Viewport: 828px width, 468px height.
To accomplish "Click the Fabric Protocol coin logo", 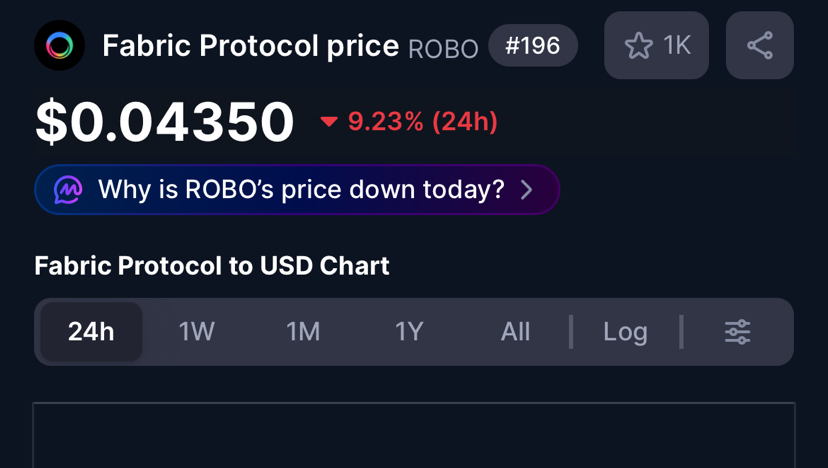I will pos(59,45).
